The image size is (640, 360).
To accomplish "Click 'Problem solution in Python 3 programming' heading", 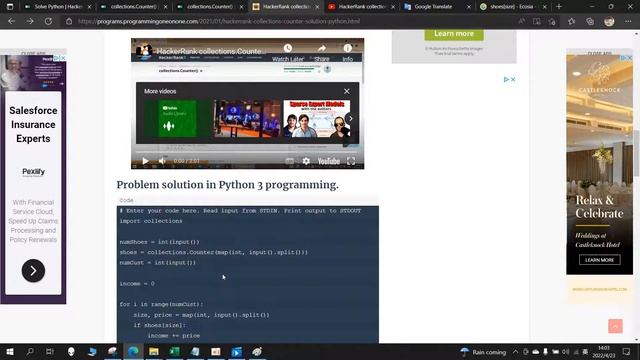I will [x=227, y=185].
